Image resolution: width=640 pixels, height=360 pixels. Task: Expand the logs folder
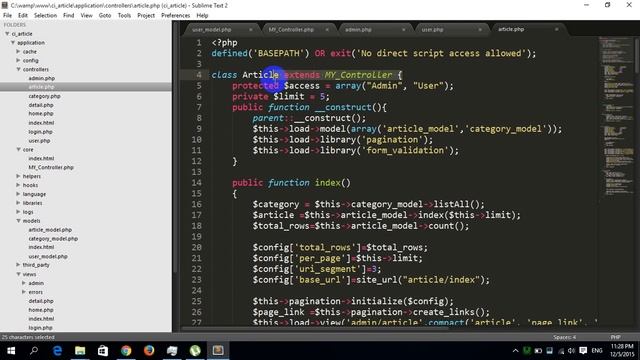[18, 212]
